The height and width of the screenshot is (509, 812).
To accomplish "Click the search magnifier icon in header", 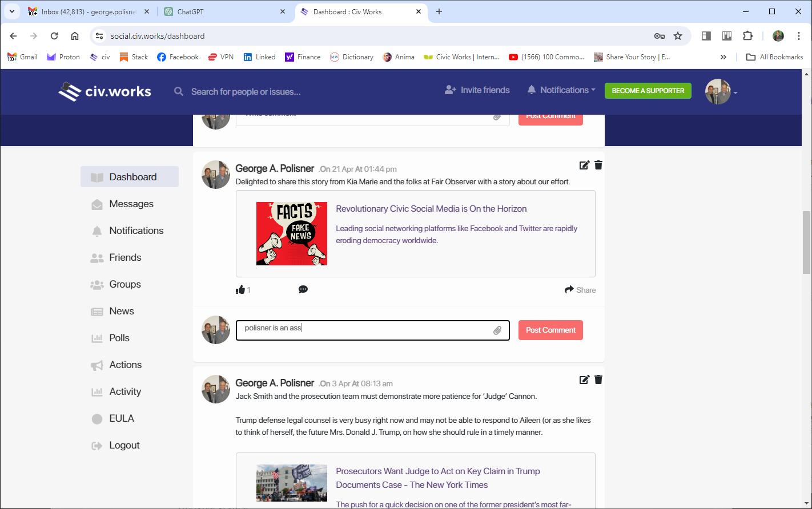I will [x=179, y=91].
